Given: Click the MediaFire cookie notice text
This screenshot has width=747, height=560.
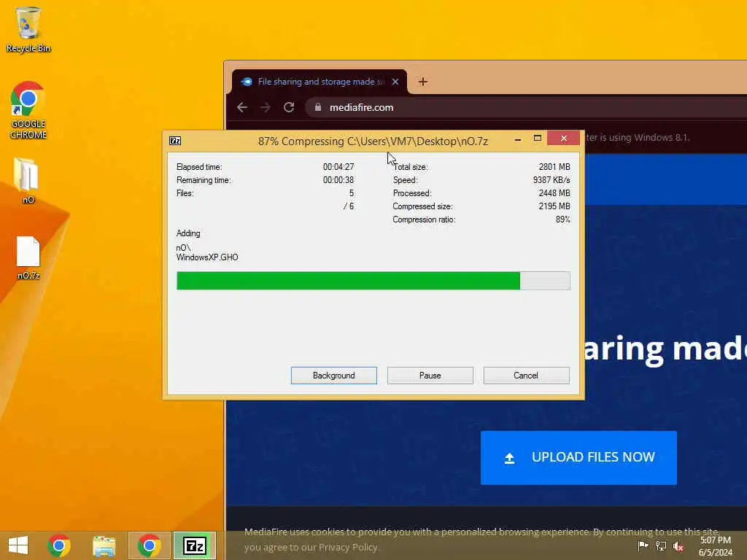Looking at the screenshot, I should 481,540.
